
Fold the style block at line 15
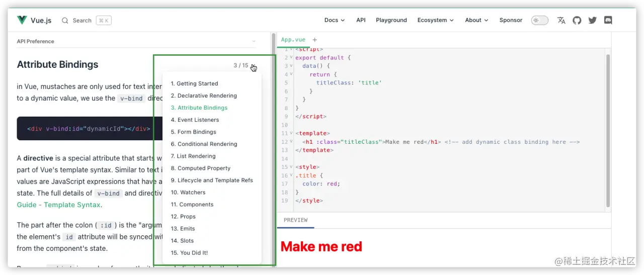[291, 166]
